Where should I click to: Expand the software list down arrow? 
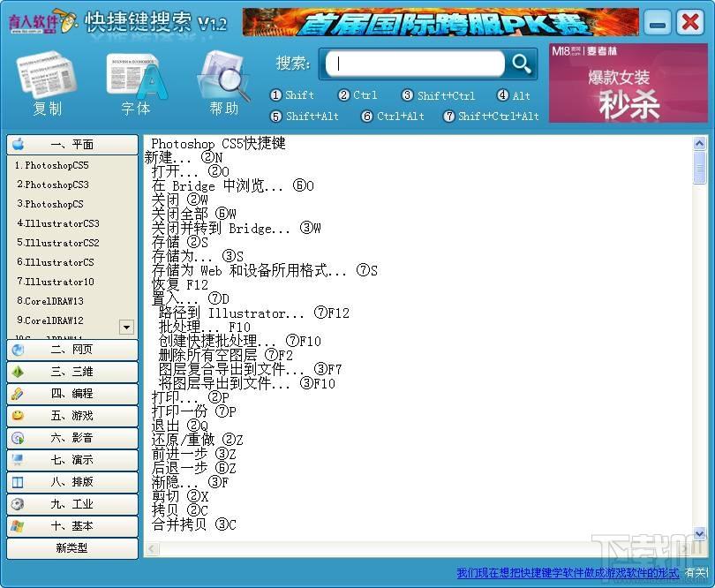click(127, 327)
